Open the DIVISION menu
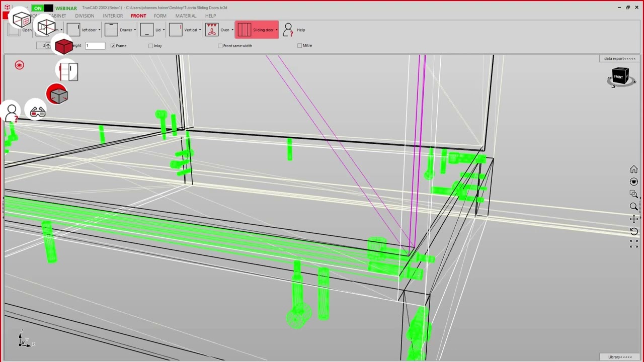644x362 pixels. [x=85, y=16]
